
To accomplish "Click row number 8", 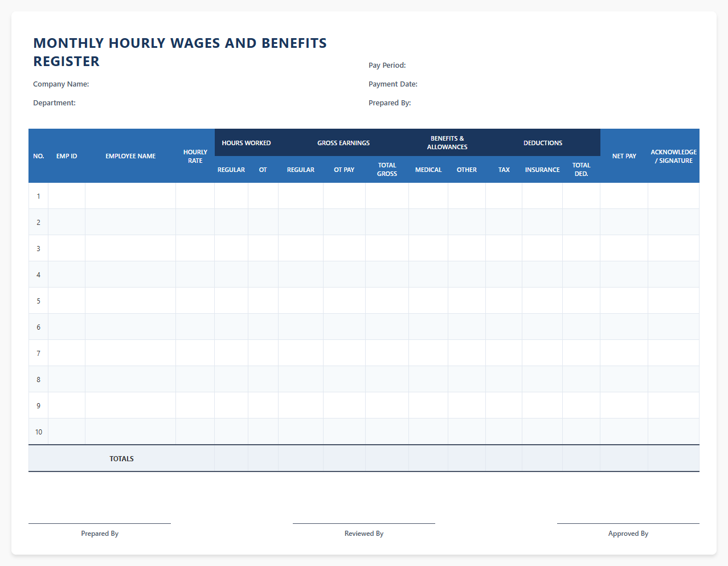I will pos(39,379).
